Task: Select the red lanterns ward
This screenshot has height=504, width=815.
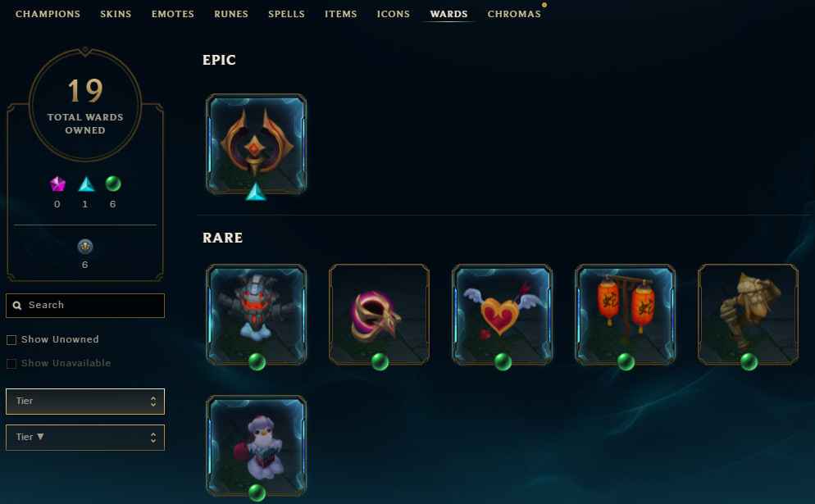Action: pos(625,315)
